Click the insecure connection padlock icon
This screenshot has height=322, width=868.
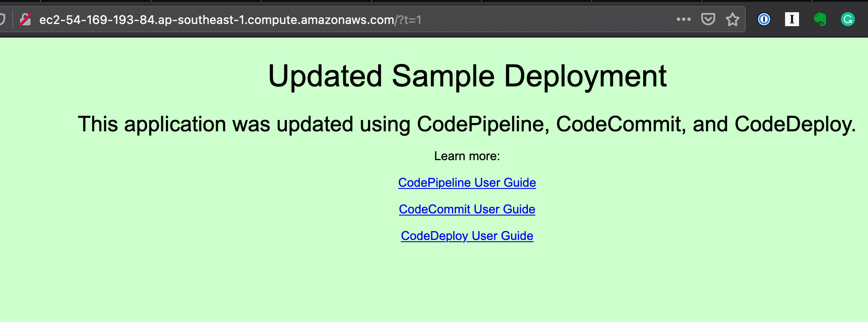tap(25, 20)
